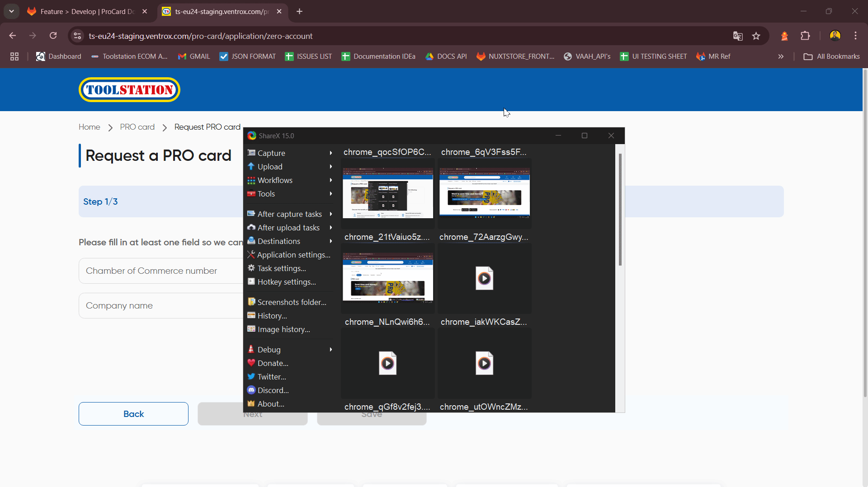Click the Chrome profile avatar icon
Screen dimensions: 868x487
[x=835, y=36]
